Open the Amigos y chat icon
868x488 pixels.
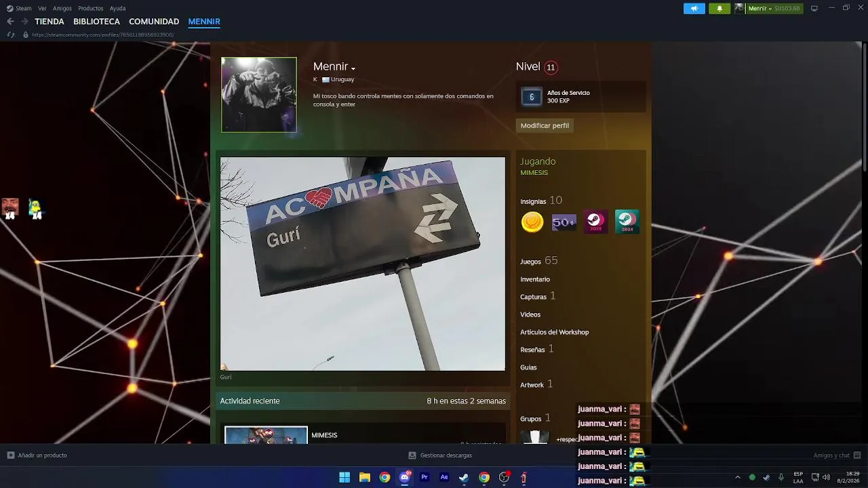pos(856,455)
